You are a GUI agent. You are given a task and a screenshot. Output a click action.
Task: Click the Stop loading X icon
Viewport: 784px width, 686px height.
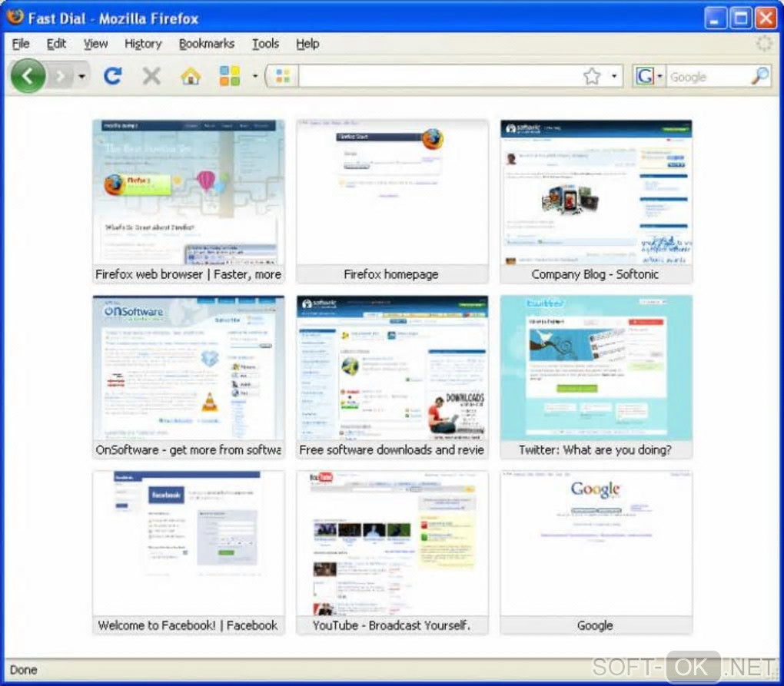[151, 77]
